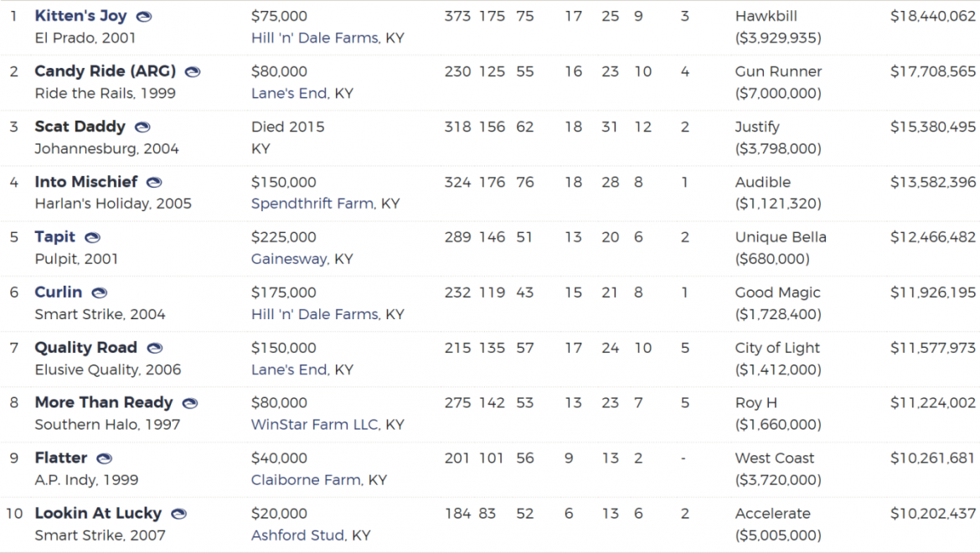Click the eye icon next to Curlin
The width and height of the screenshot is (980, 553).
pos(100,292)
